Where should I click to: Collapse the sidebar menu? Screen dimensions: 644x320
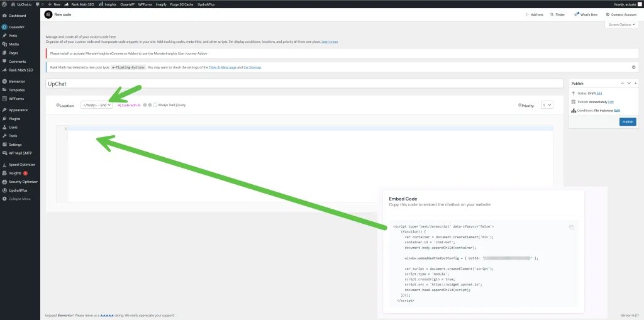click(20, 199)
